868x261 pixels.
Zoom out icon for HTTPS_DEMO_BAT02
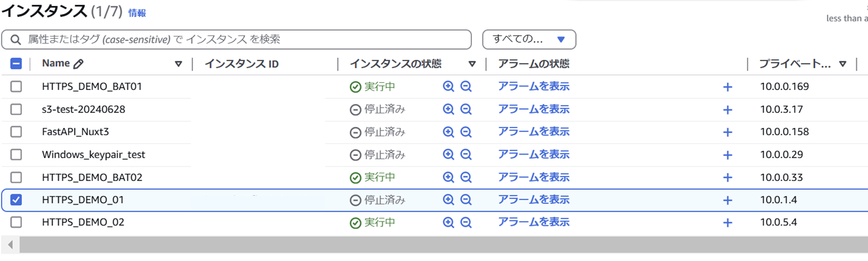click(466, 177)
